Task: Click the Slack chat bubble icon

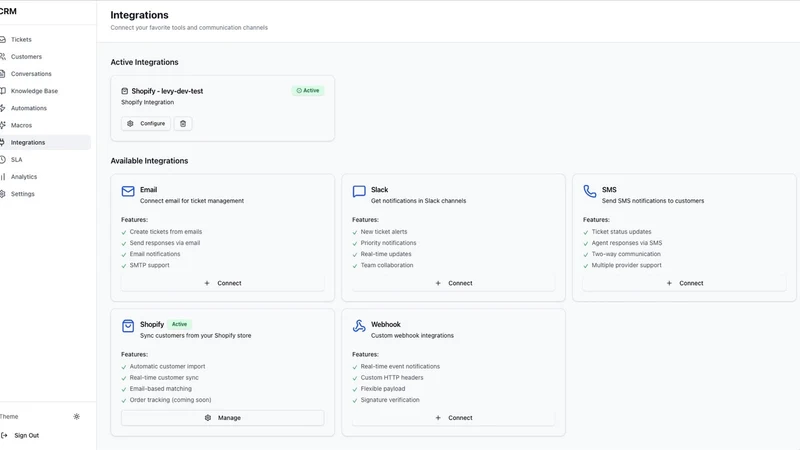Action: (359, 191)
